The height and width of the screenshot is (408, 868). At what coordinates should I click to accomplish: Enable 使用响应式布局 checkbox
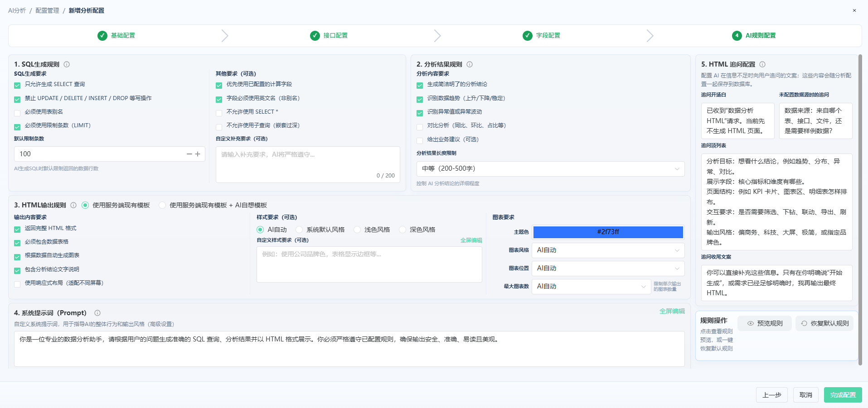(x=17, y=284)
